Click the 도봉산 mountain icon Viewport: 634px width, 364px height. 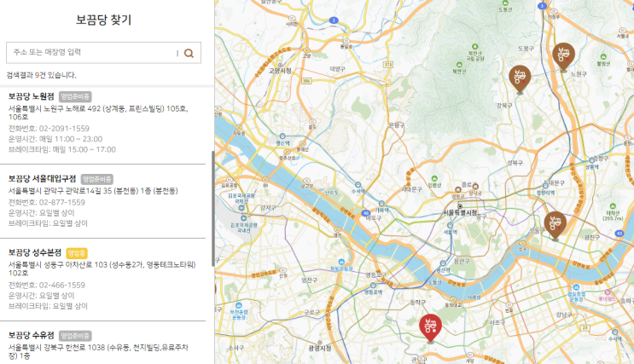pos(505,3)
